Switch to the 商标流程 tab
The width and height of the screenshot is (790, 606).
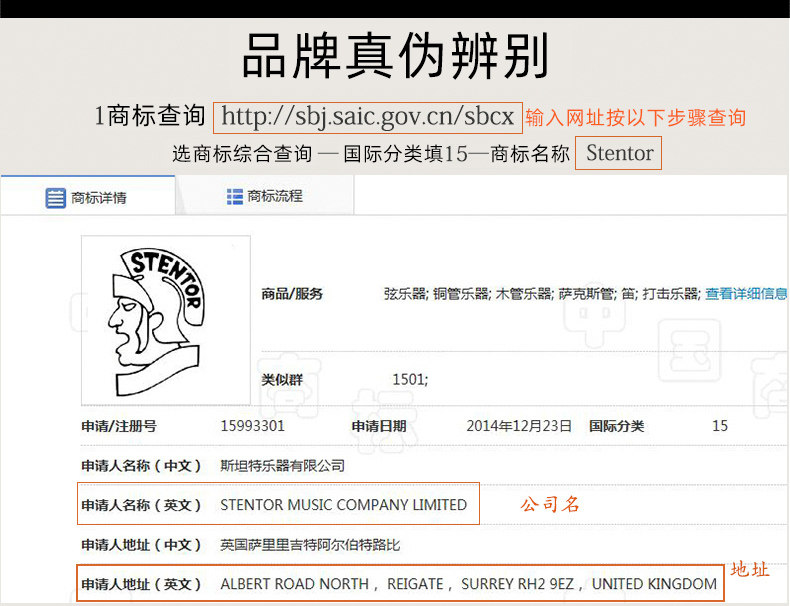[265, 196]
